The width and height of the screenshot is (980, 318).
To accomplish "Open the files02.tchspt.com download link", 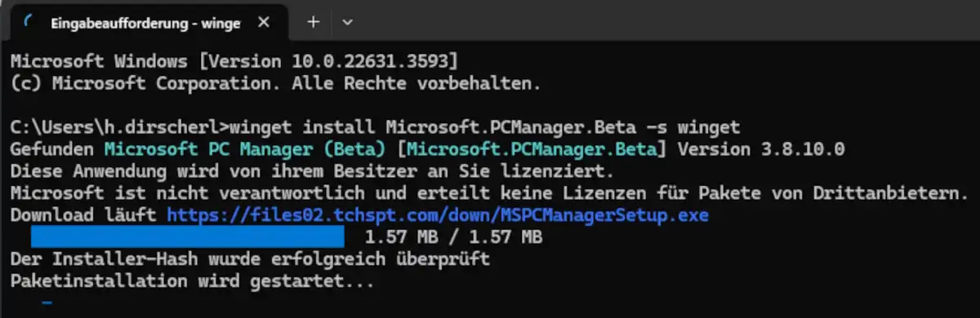I will (438, 215).
